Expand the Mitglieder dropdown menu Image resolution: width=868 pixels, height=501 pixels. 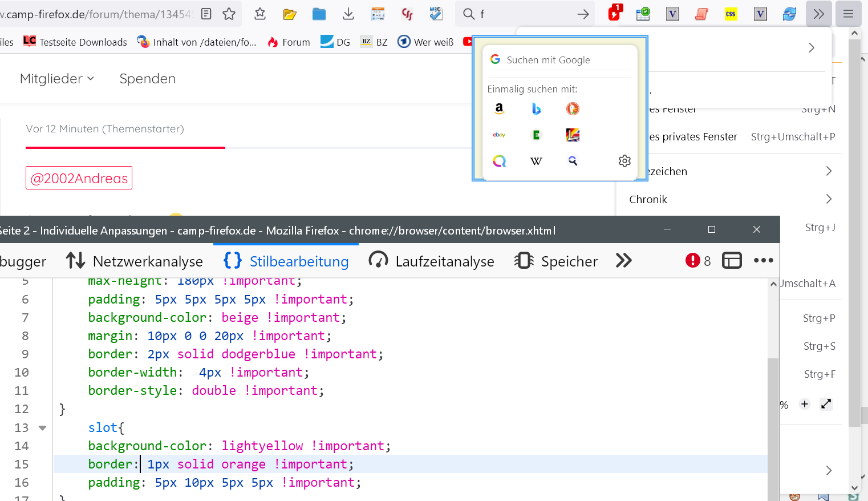[56, 79]
